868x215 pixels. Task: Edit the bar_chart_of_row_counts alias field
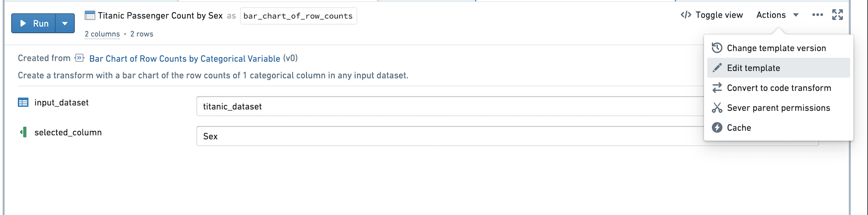point(298,16)
